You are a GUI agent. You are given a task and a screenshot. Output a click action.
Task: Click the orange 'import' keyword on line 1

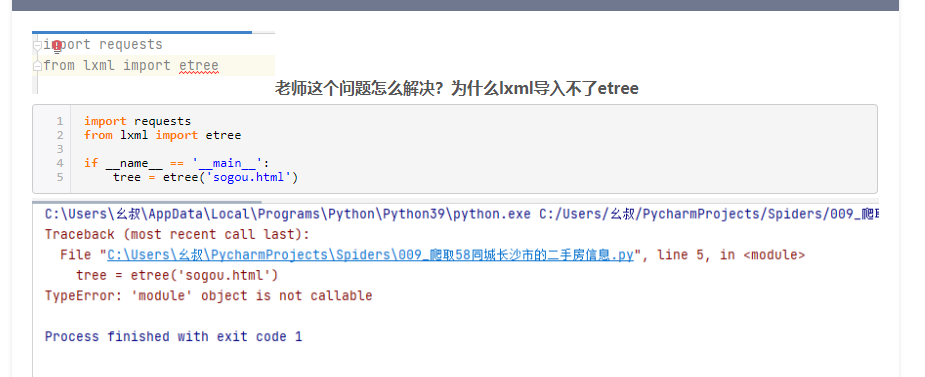click(x=105, y=121)
